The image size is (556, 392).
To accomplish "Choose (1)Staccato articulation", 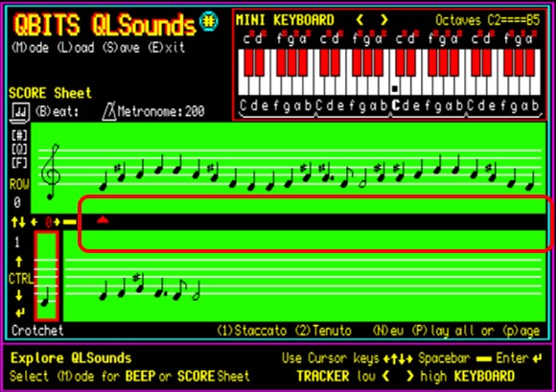I will point(252,331).
